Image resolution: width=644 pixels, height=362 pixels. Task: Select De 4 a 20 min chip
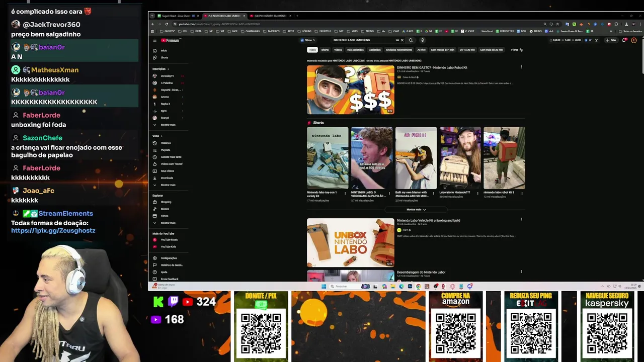click(x=467, y=50)
